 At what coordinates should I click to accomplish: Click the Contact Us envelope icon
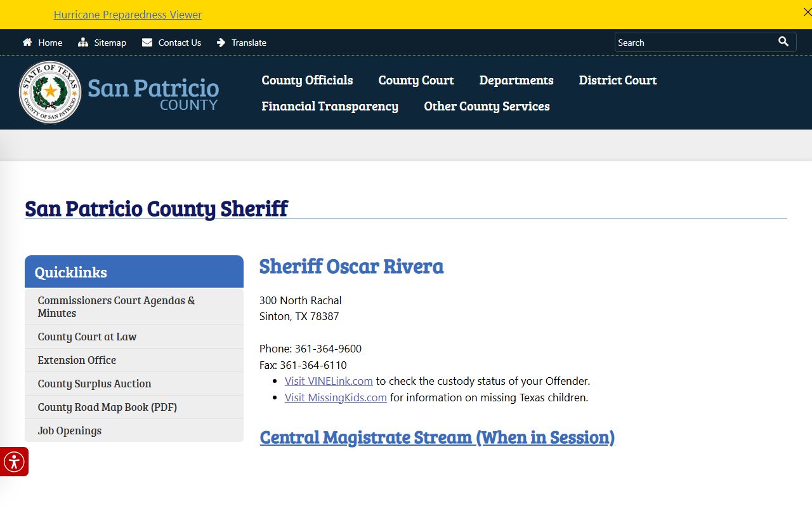(147, 43)
